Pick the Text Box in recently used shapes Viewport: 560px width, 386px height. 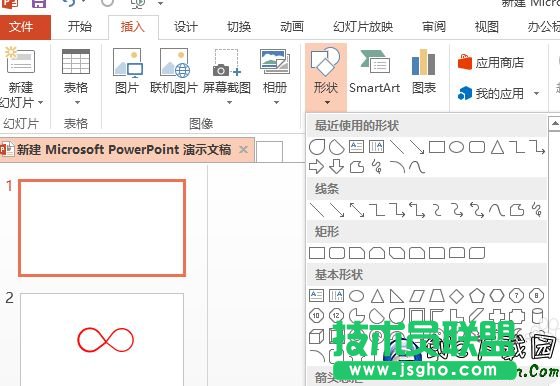pos(356,147)
